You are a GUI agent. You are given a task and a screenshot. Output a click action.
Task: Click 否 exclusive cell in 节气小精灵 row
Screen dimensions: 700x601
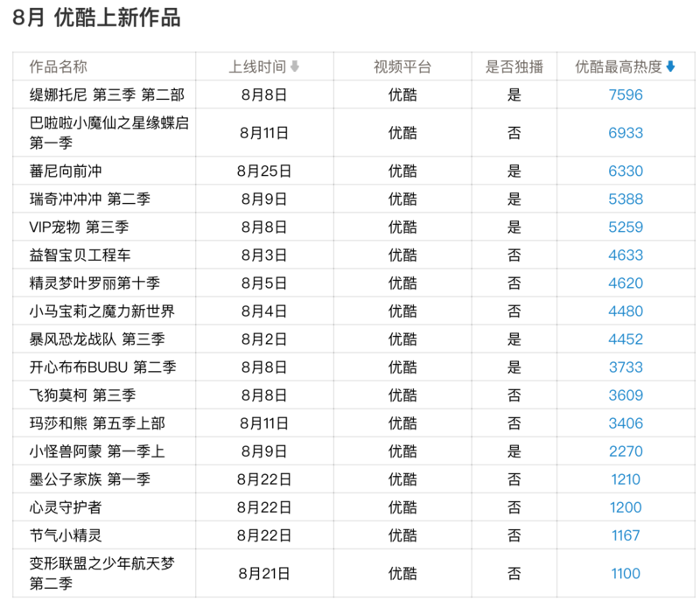pos(514,535)
